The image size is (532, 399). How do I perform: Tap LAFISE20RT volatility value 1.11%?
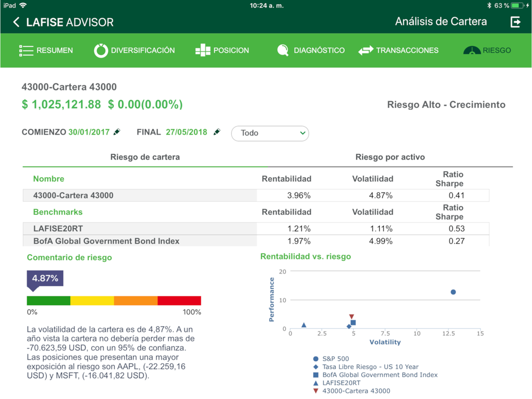[381, 229]
